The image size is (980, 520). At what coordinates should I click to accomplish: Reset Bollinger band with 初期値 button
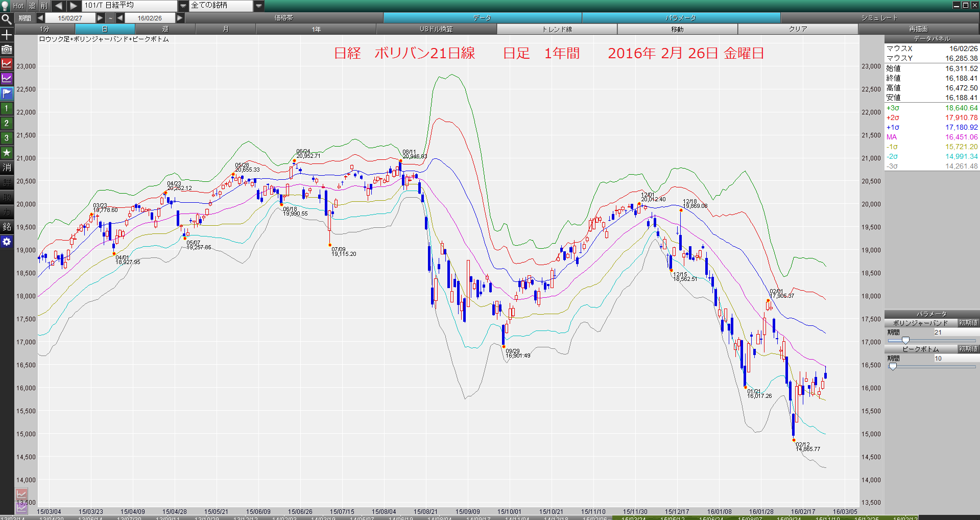tap(968, 323)
